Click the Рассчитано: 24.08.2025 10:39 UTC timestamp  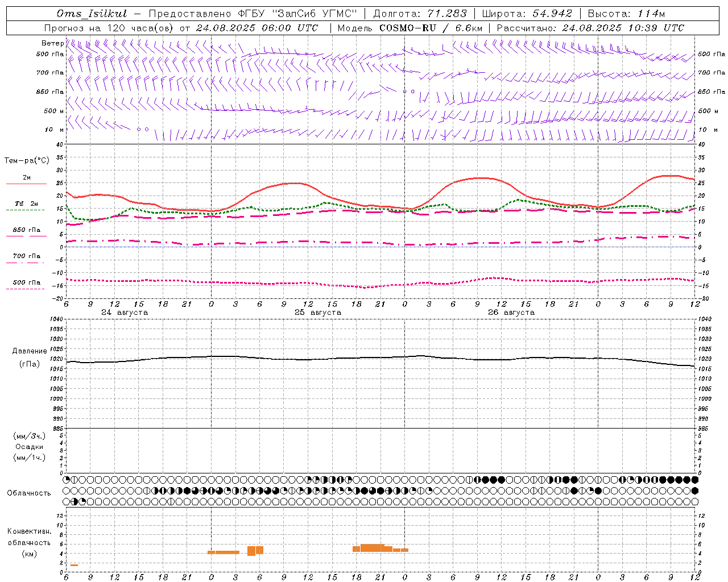click(590, 28)
